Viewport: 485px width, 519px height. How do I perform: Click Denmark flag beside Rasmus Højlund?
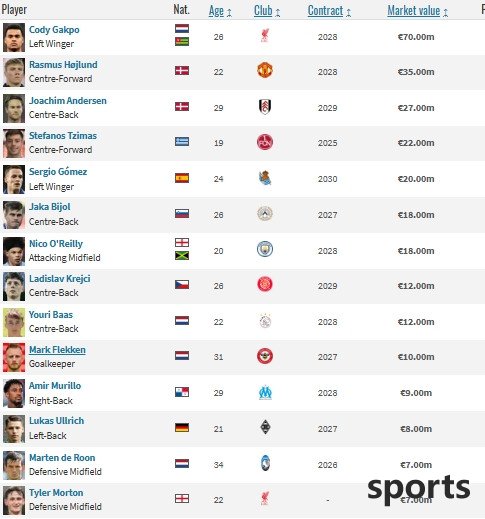[x=182, y=70]
